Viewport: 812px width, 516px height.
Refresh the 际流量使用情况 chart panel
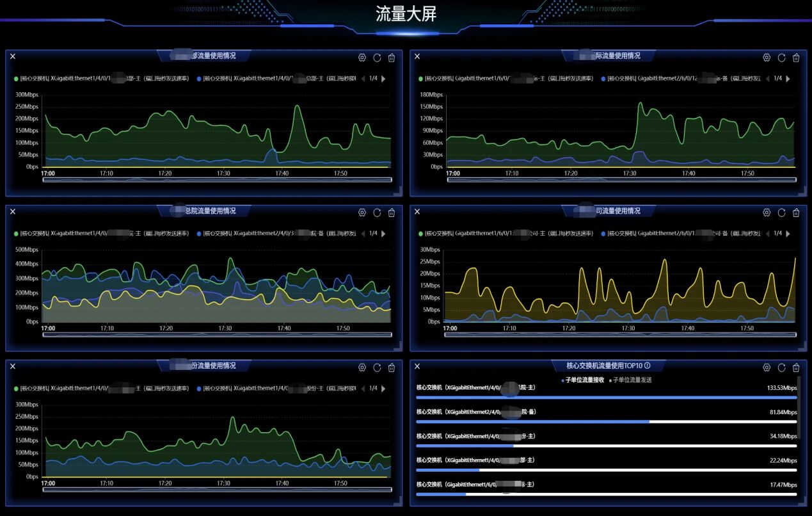(x=781, y=58)
